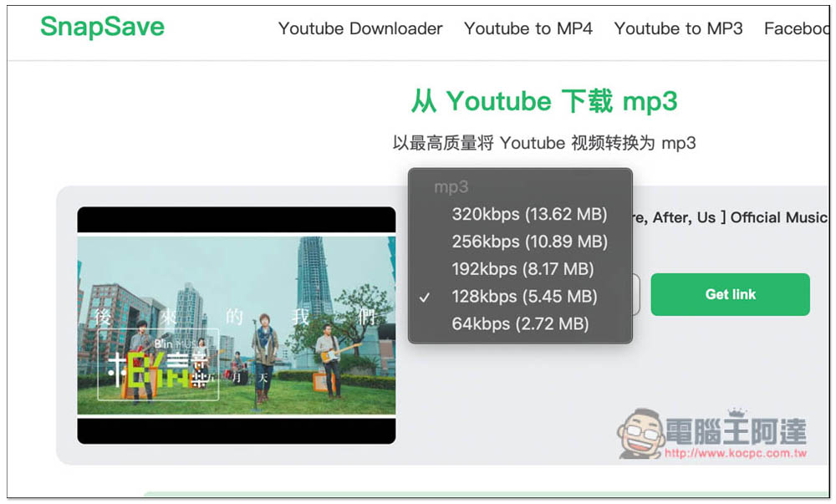Click the SnapSave logo
The width and height of the screenshot is (836, 504).
(x=102, y=27)
